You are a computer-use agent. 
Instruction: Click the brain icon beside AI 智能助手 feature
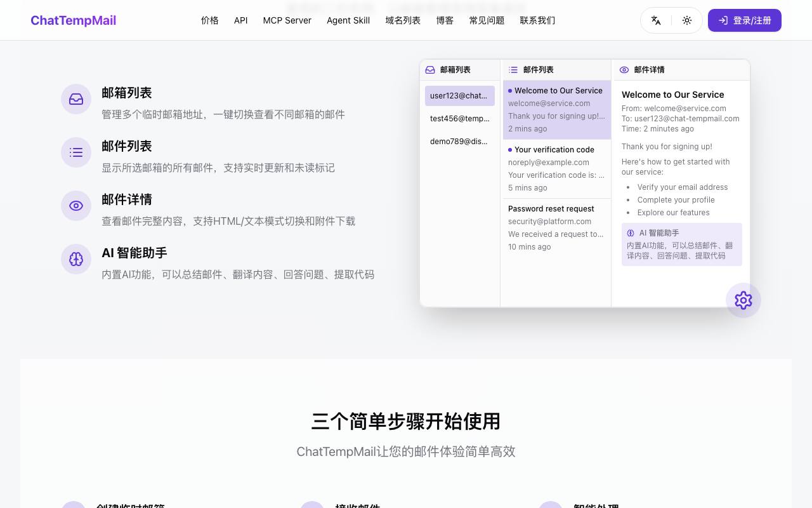pyautogui.click(x=76, y=259)
